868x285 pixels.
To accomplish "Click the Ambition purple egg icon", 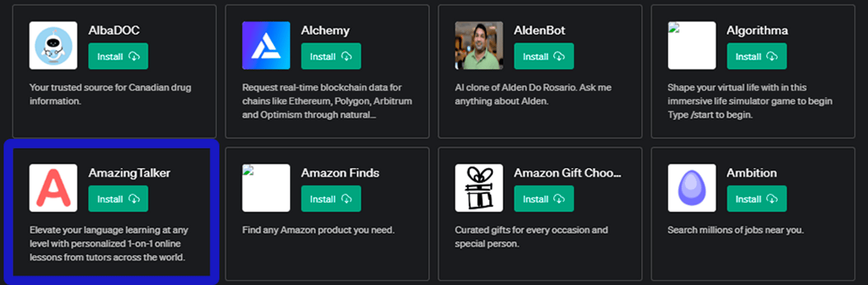I will [692, 188].
